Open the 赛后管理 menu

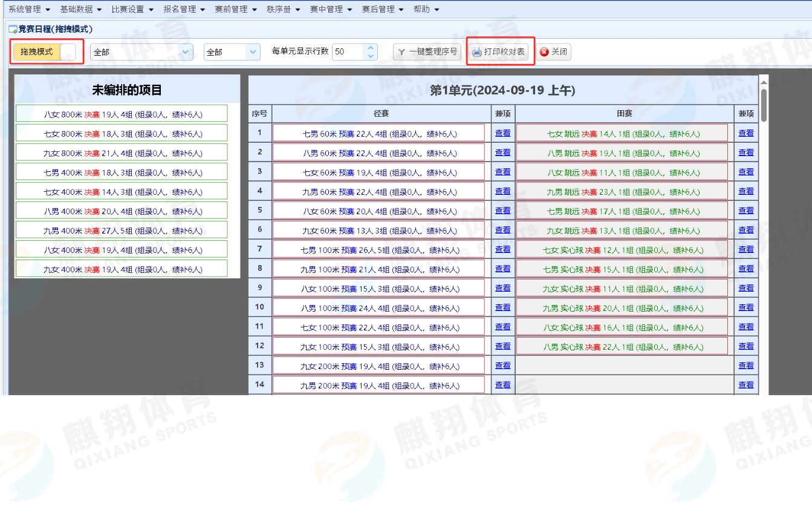[x=382, y=9]
